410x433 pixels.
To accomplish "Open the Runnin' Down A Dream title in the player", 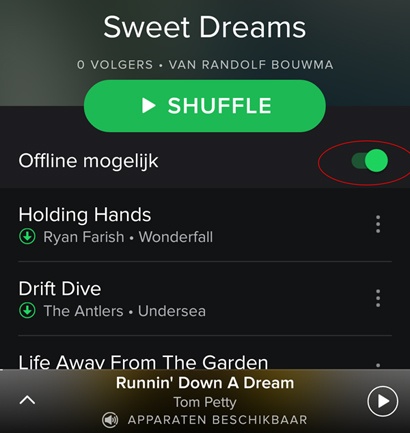I will click(x=205, y=383).
